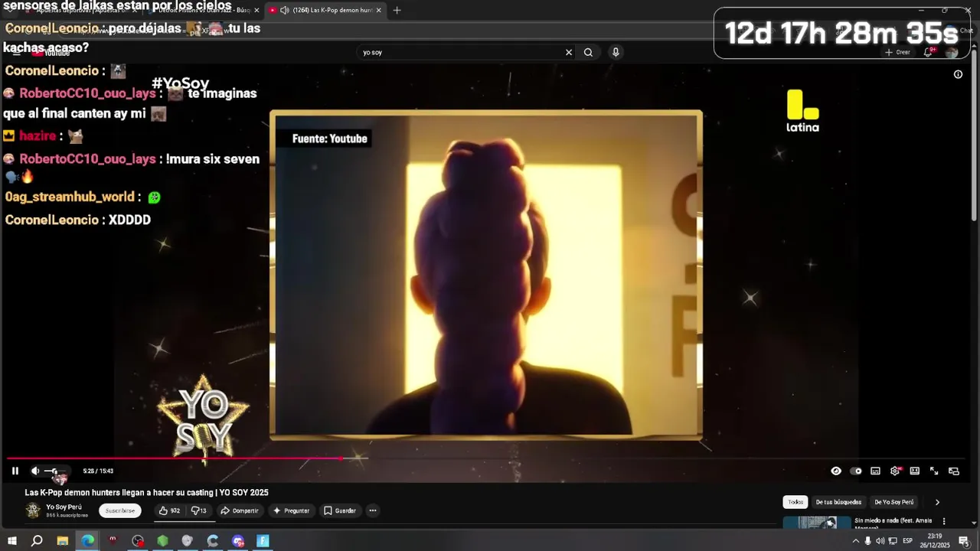Clear the YouTube search query with the X
This screenshot has width=980, height=551.
click(569, 52)
